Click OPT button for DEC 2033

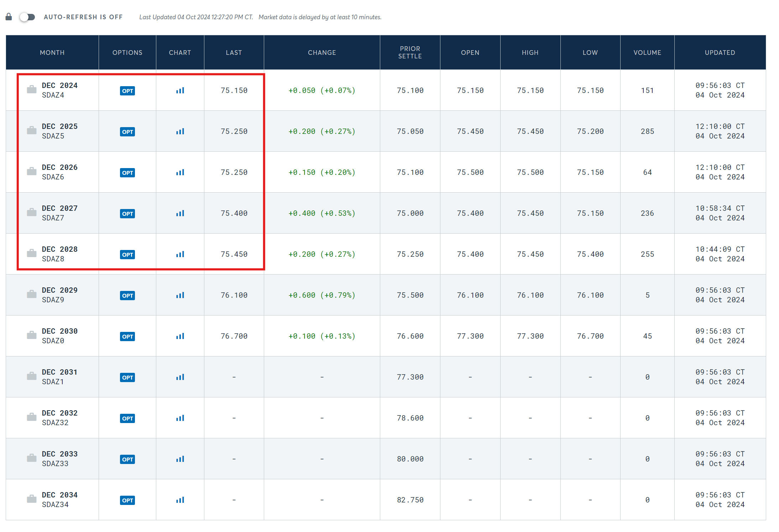(x=127, y=459)
